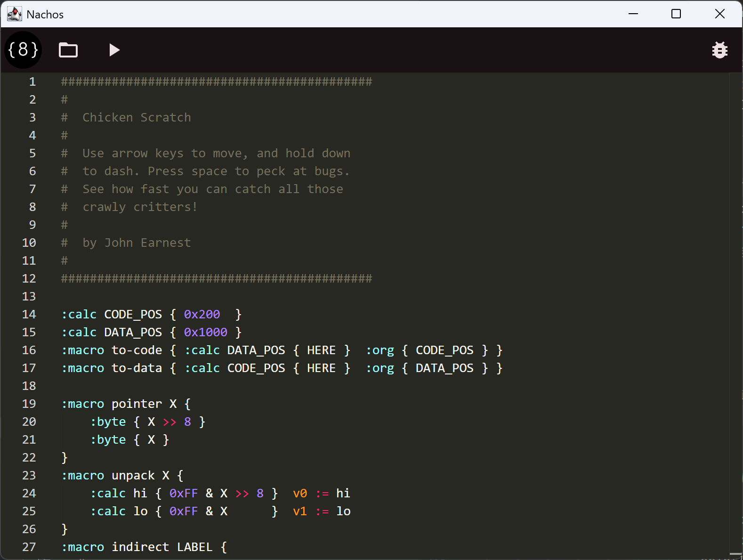Click the Nachos app icon in the title bar
Screen dimensions: 743x560
[x=15, y=14]
